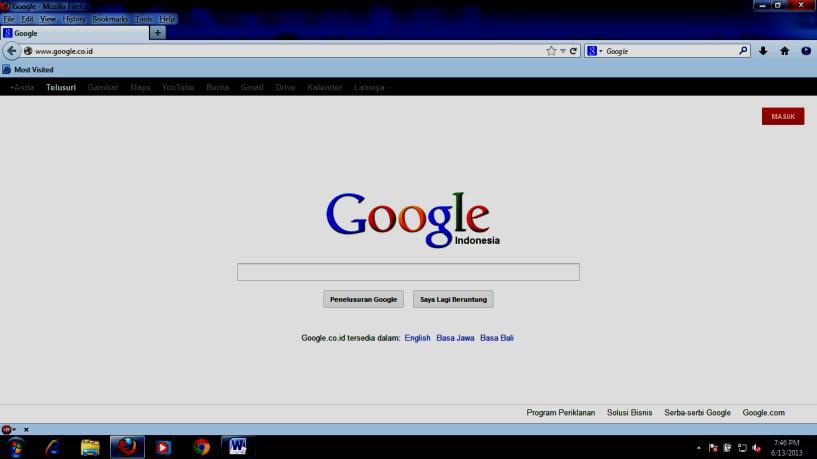817x459 pixels.
Task: Click the site identity globe icon
Action: click(28, 51)
